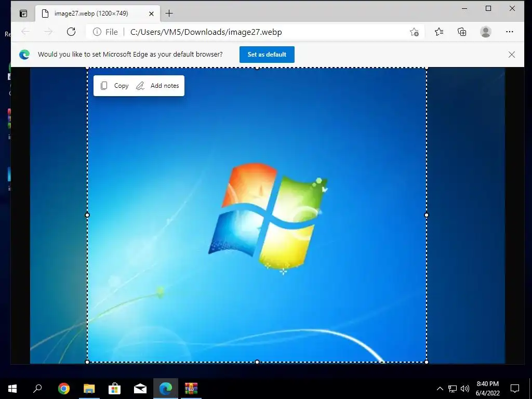The image size is (532, 399).
Task: Close the Edge window
Action: click(512, 8)
